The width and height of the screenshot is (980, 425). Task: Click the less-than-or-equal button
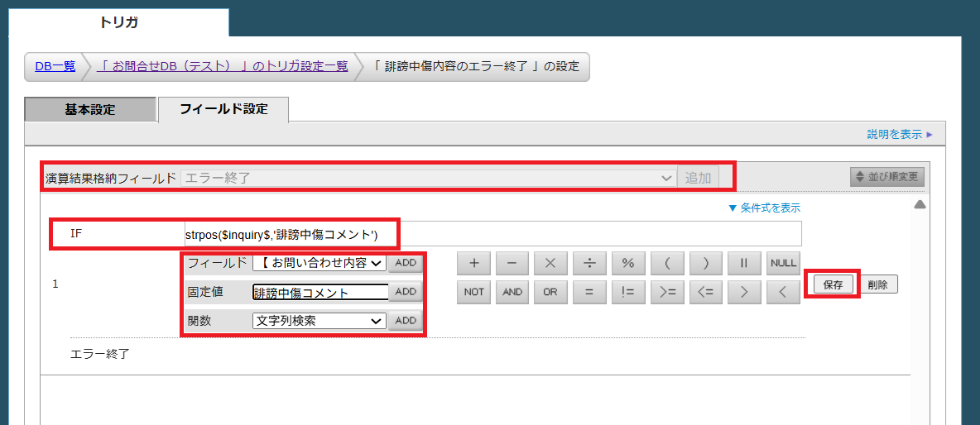706,292
